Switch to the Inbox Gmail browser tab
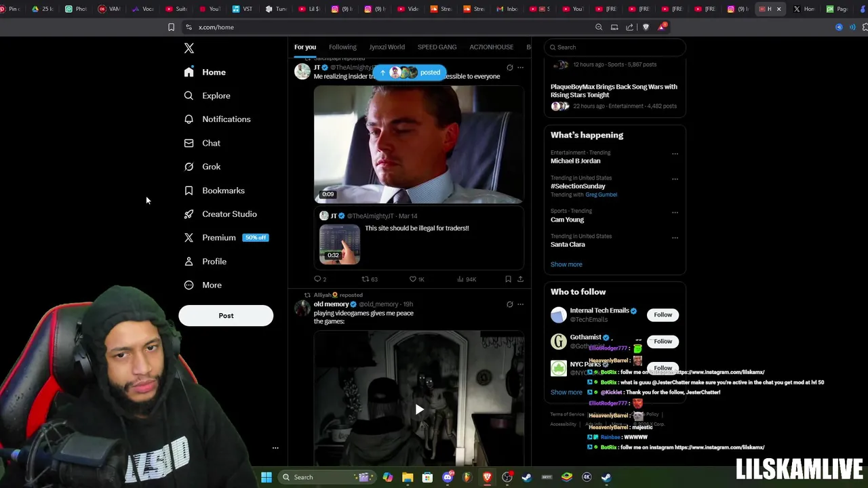This screenshot has height=488, width=868. pos(508,9)
